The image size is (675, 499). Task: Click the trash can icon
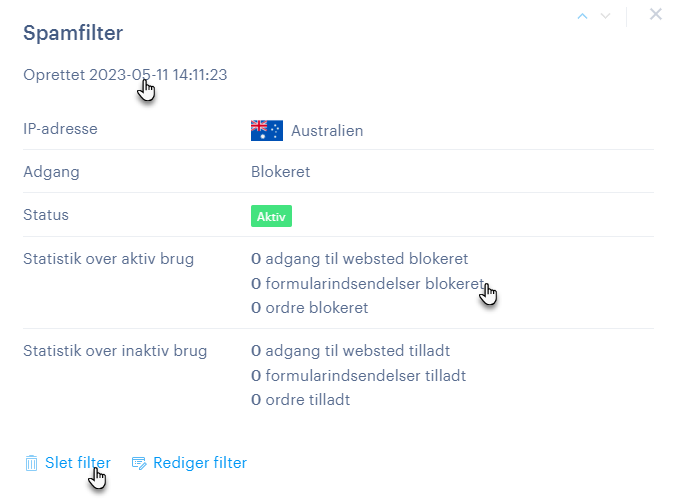pos(31,463)
